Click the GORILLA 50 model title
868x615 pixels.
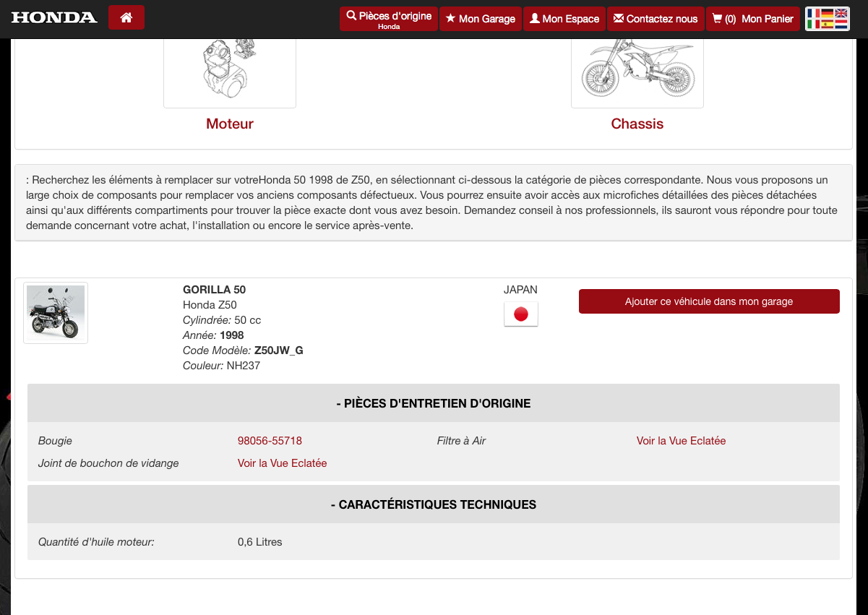[214, 290]
